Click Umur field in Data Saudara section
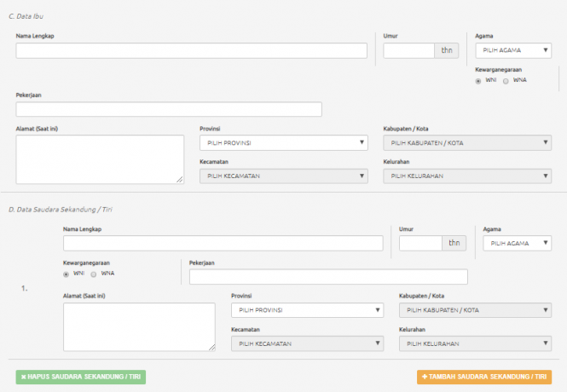This screenshot has width=567, height=392. point(419,243)
